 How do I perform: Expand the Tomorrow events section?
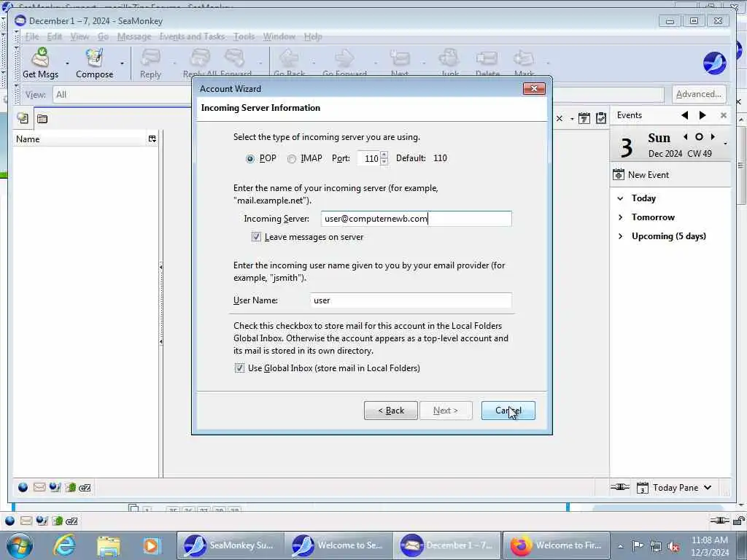(x=620, y=217)
